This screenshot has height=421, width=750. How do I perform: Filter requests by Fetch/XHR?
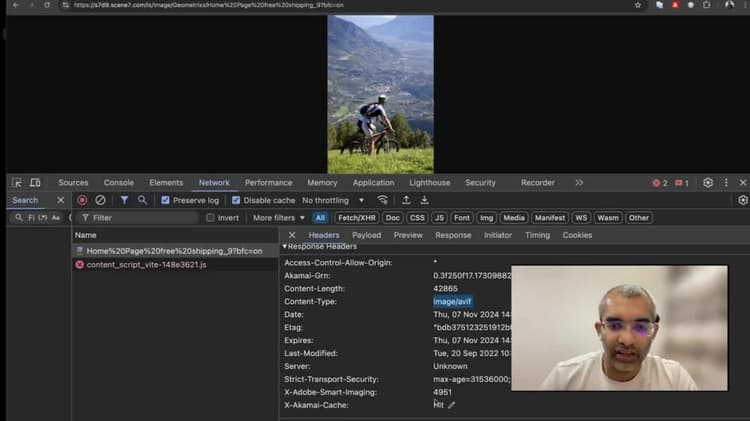(357, 217)
